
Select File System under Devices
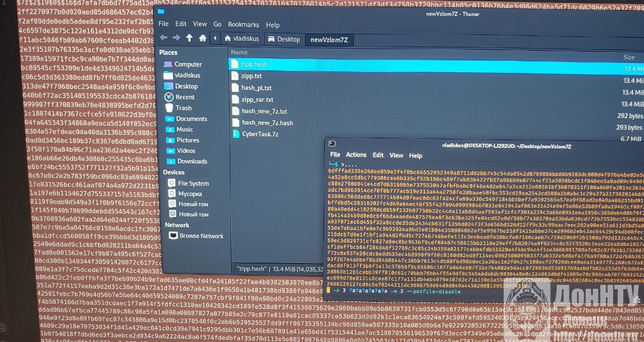193,184
